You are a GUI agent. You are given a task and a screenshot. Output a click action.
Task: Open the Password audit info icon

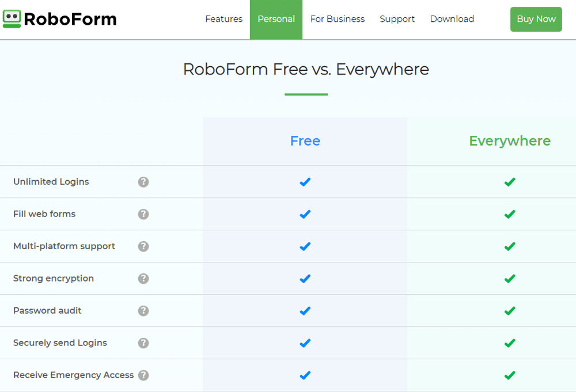143,311
